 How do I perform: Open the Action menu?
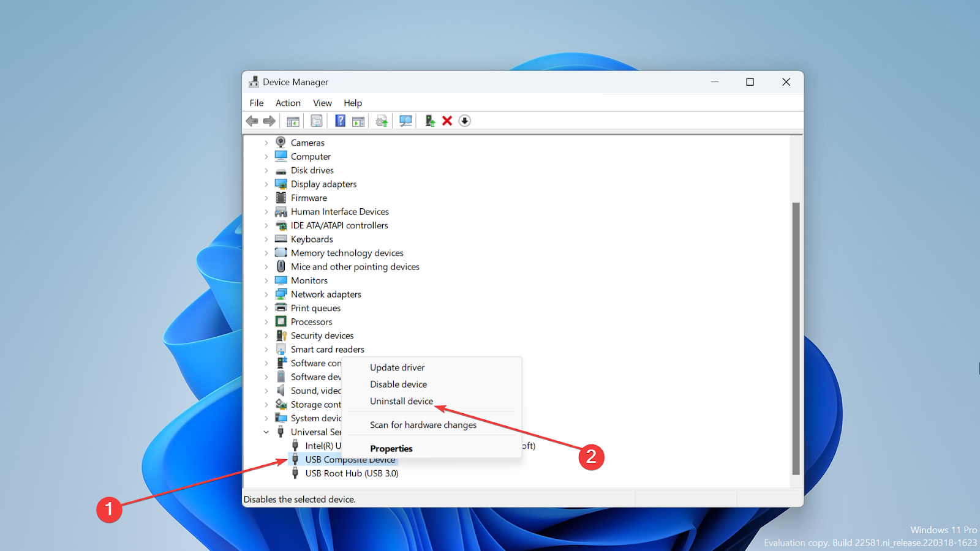(x=288, y=103)
